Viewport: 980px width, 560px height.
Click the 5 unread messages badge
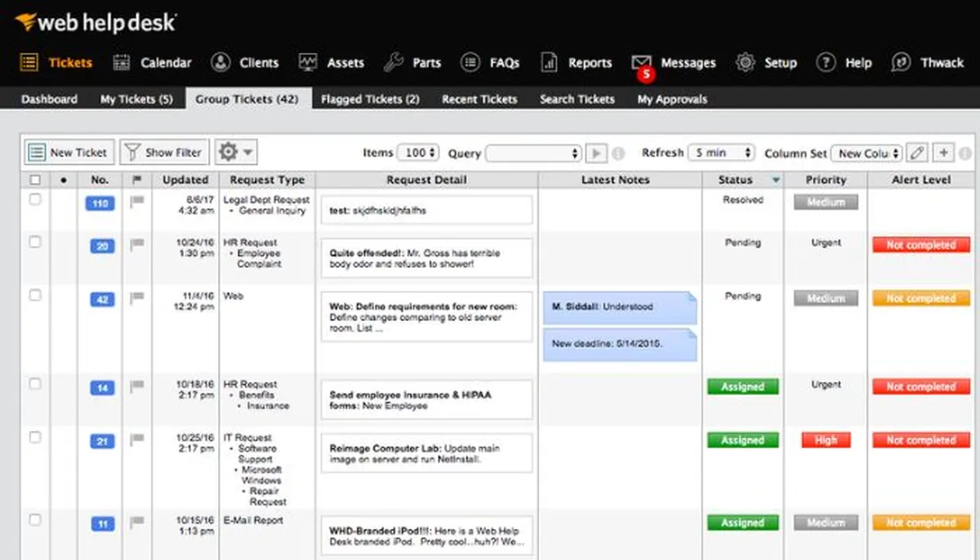coord(645,73)
